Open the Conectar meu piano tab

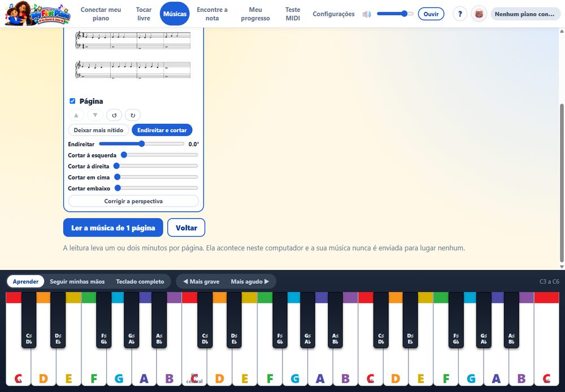(x=101, y=14)
